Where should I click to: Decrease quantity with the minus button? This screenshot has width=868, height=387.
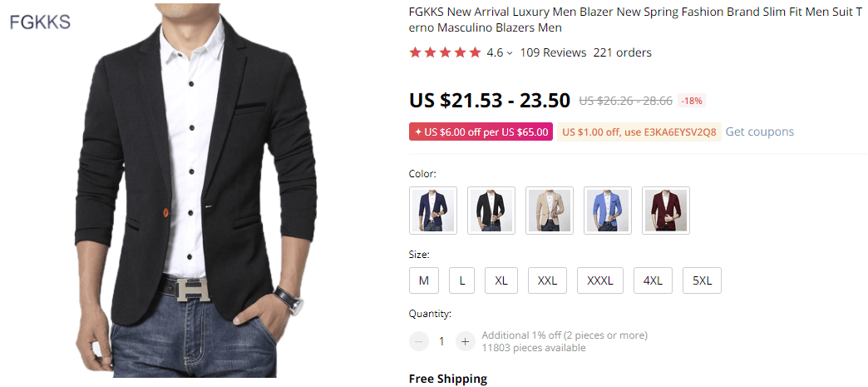pos(420,341)
